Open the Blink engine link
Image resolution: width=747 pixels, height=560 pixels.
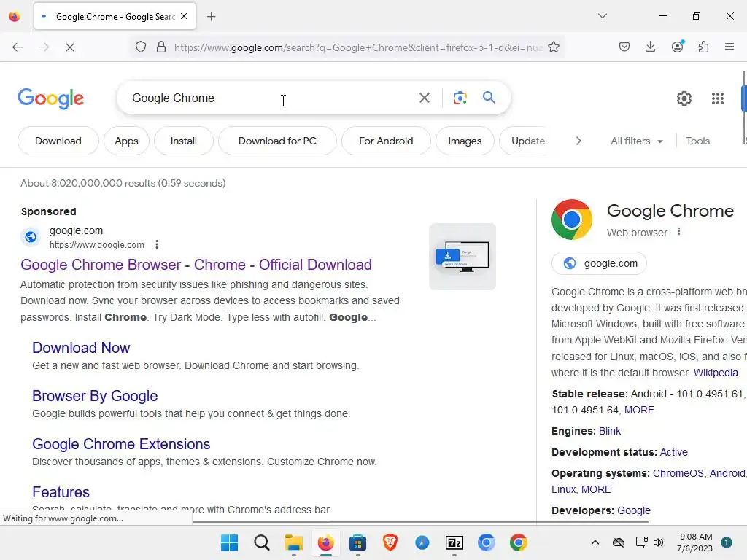point(609,431)
